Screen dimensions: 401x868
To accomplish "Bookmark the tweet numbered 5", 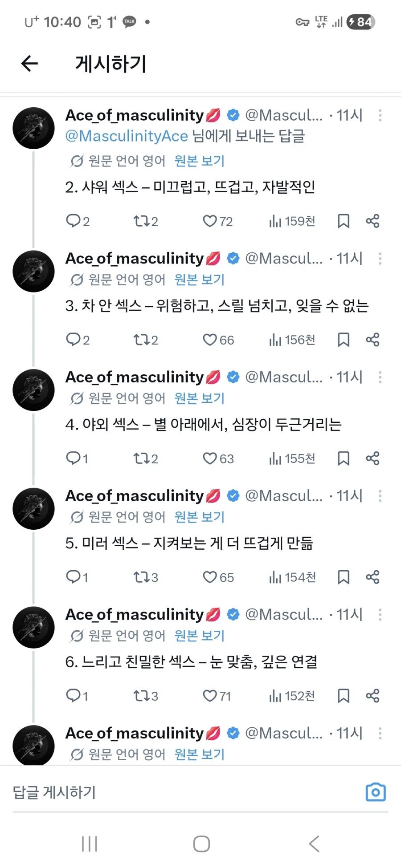I will (x=343, y=577).
